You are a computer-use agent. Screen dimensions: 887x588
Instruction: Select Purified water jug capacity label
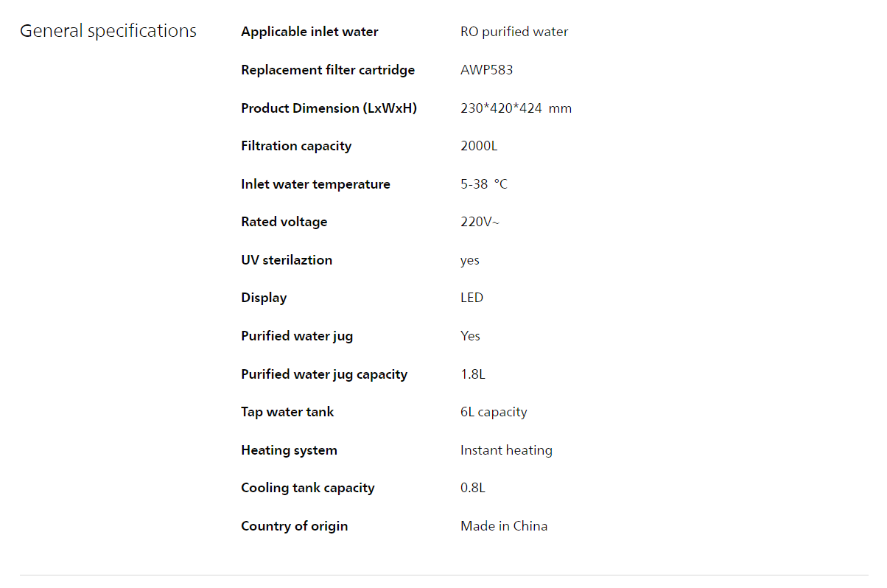click(x=324, y=374)
